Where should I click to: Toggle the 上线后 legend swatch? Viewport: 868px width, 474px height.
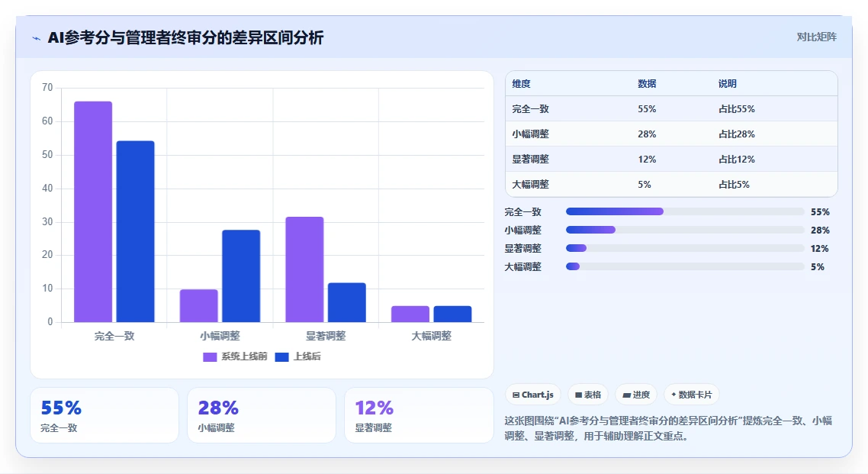281,356
